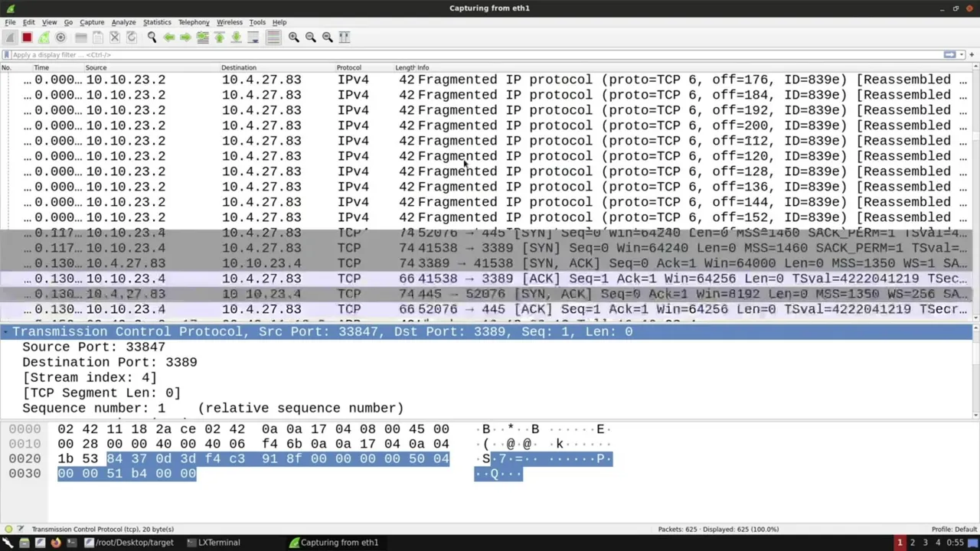Image resolution: width=980 pixels, height=551 pixels.
Task: Zoom in the packet text
Action: 293,37
